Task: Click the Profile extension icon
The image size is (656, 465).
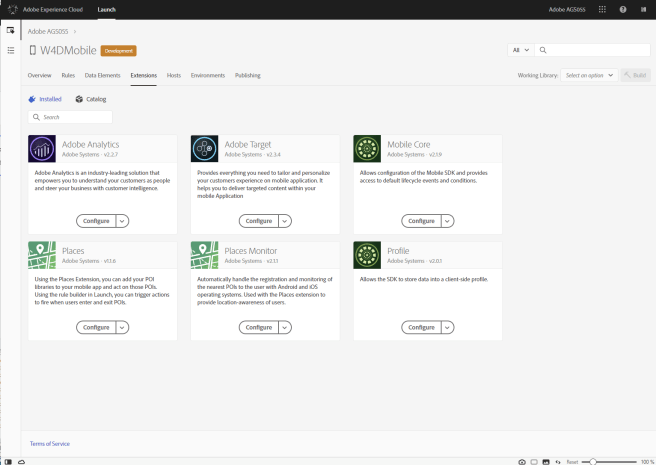Action: click(x=367, y=255)
